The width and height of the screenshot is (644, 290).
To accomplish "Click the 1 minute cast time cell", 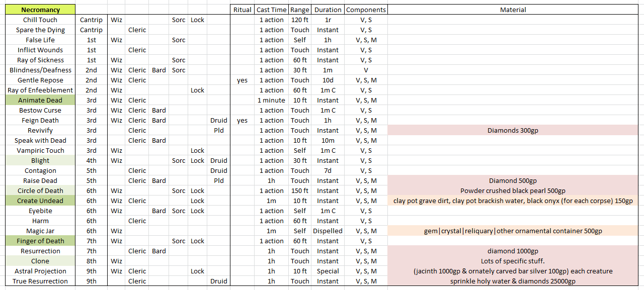I will (271, 100).
